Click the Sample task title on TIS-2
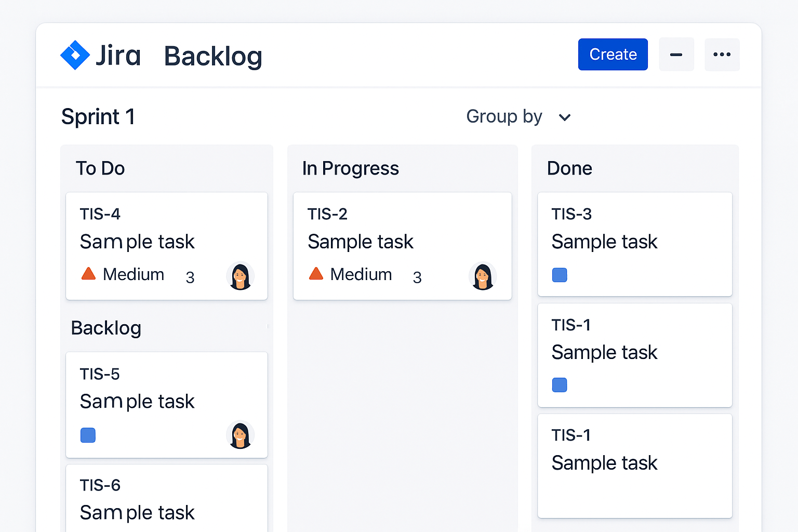The width and height of the screenshot is (798, 532). 361,242
